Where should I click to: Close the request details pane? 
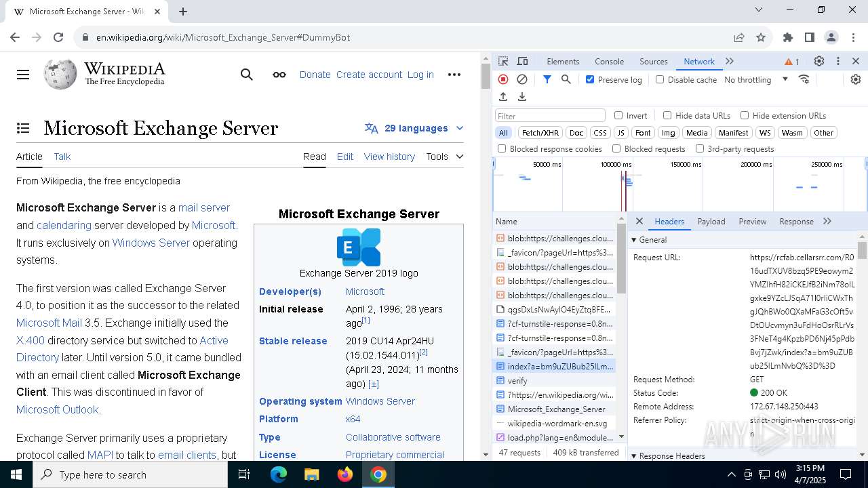point(639,221)
